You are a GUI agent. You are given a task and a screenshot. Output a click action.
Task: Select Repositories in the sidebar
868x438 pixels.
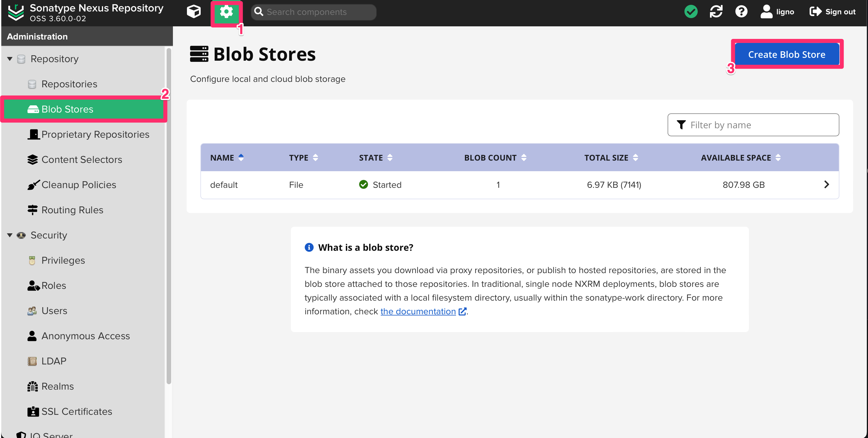(69, 84)
